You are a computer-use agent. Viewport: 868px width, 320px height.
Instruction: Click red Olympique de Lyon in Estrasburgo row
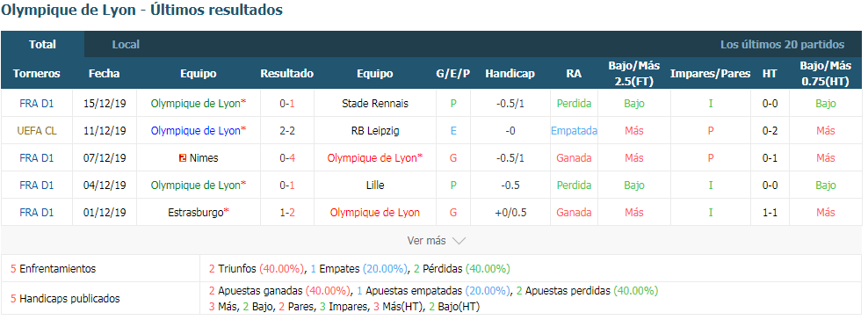pos(375,212)
